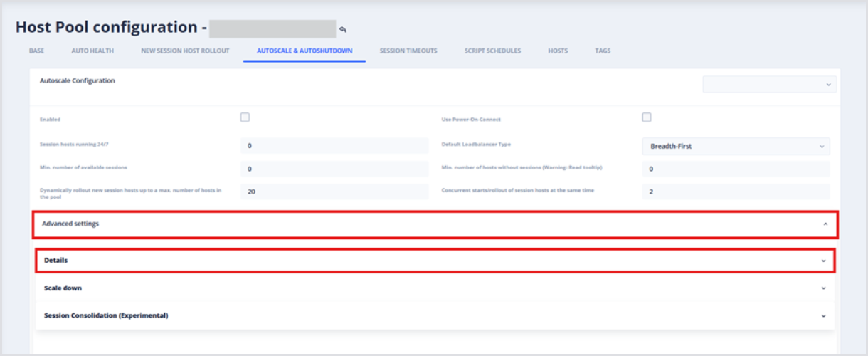Toggle Use Power-On-Connect checkbox
This screenshot has height=356, width=868.
click(x=647, y=117)
